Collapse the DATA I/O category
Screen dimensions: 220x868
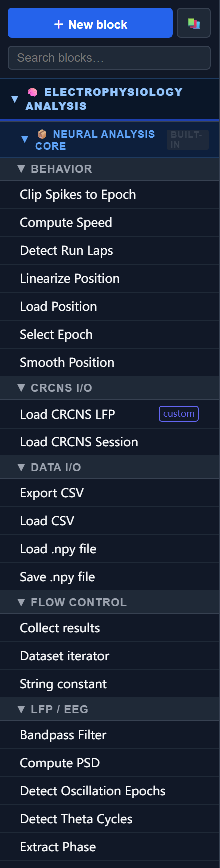click(x=21, y=467)
